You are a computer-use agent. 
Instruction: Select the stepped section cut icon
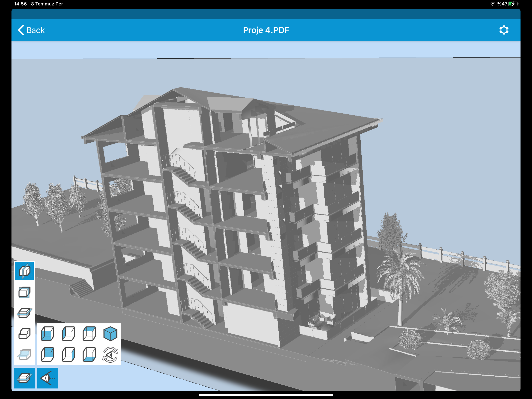pos(24,334)
